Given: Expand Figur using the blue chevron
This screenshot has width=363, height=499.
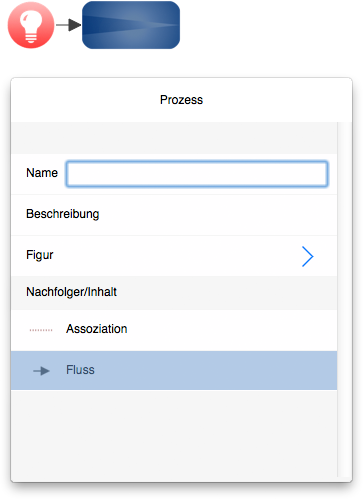Looking at the screenshot, I should (x=307, y=256).
